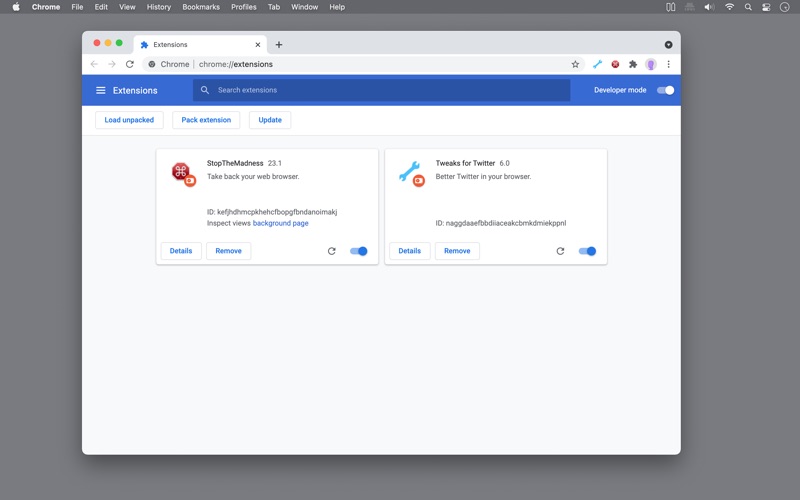Viewport: 800px width, 500px height.
Task: Click Load unpacked button
Action: 129,120
